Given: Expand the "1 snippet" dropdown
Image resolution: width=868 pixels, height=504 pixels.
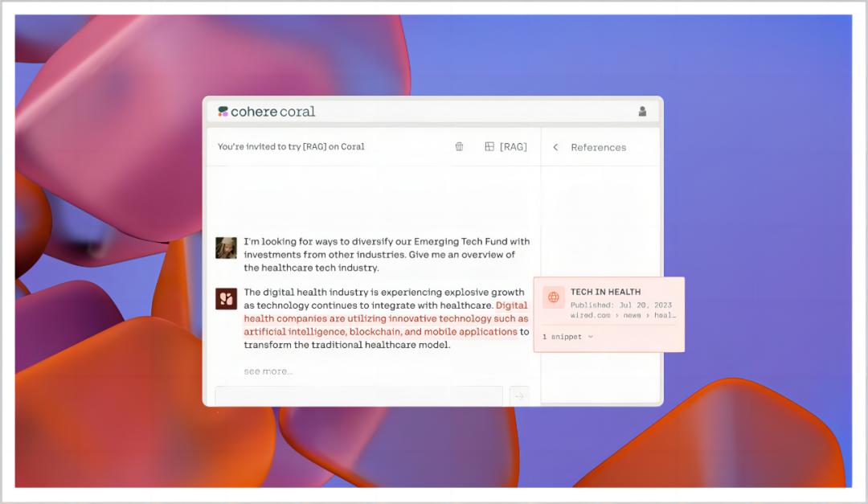Looking at the screenshot, I should click(x=567, y=337).
